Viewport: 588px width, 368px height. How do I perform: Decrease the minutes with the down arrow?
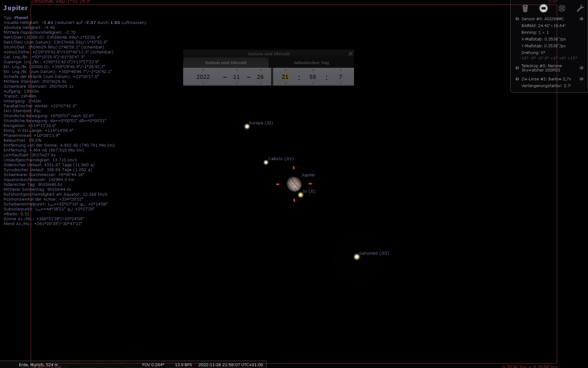coord(313,83)
